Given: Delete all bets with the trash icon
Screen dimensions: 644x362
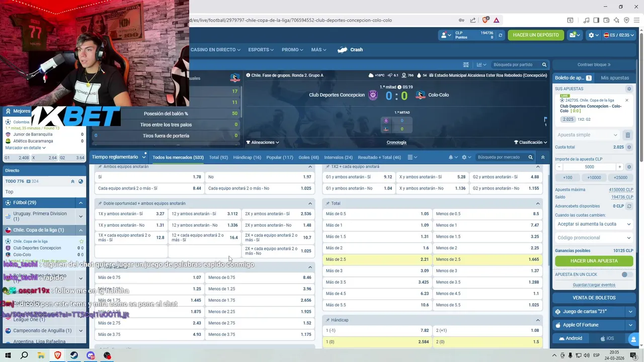Looking at the screenshot, I should pyautogui.click(x=628, y=135).
